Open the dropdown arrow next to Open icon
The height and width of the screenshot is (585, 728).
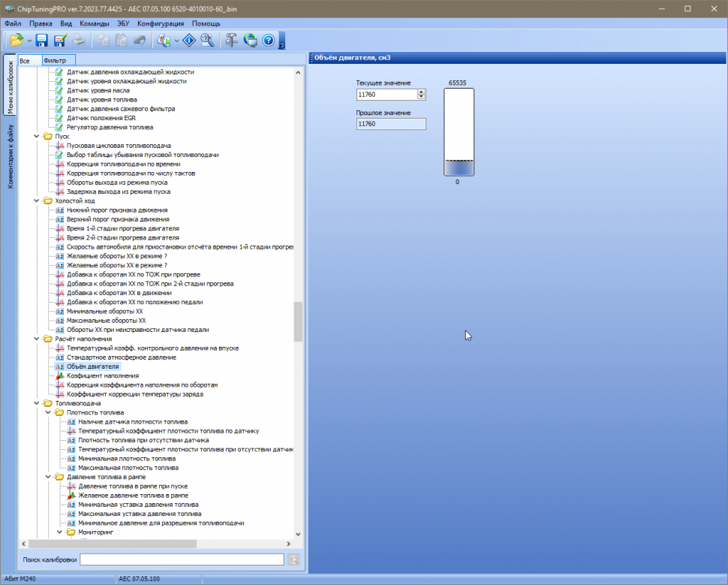click(x=29, y=41)
